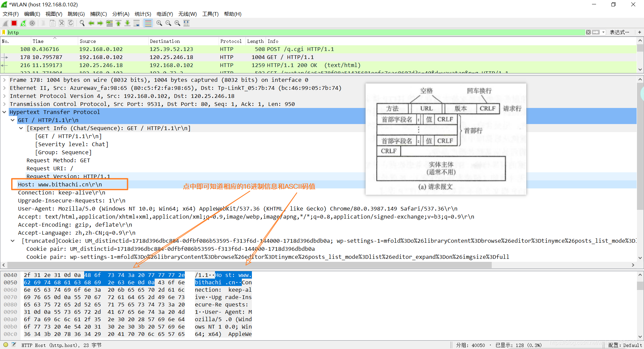Stop the capture with the red square
Image resolution: width=644 pixels, height=349 pixels.
(x=14, y=23)
